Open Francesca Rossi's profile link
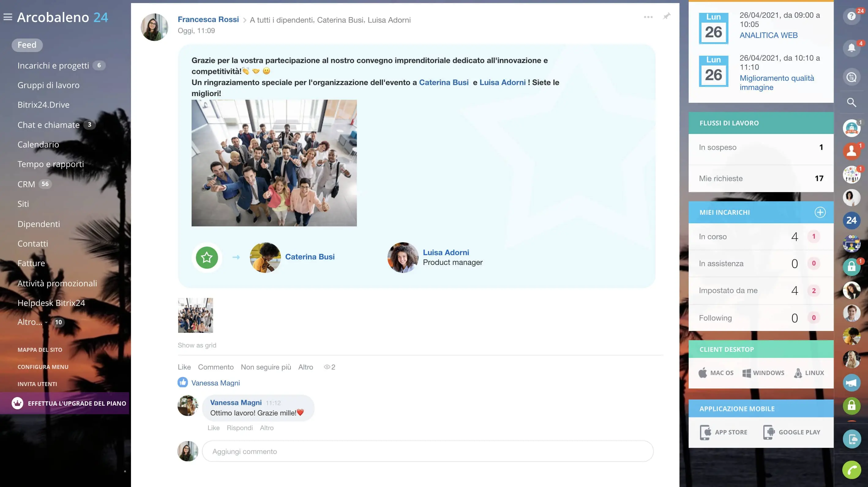This screenshot has width=868, height=487. pos(208,20)
